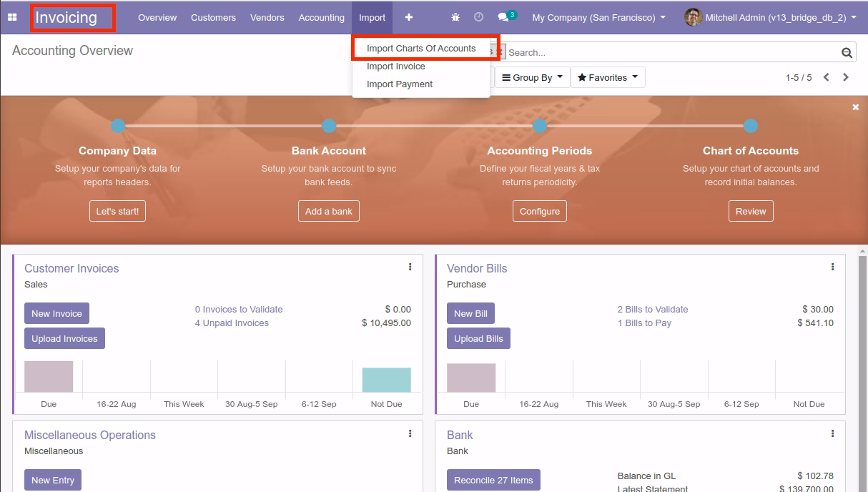Open the Vendors menu
The image size is (868, 492).
[x=267, y=17]
